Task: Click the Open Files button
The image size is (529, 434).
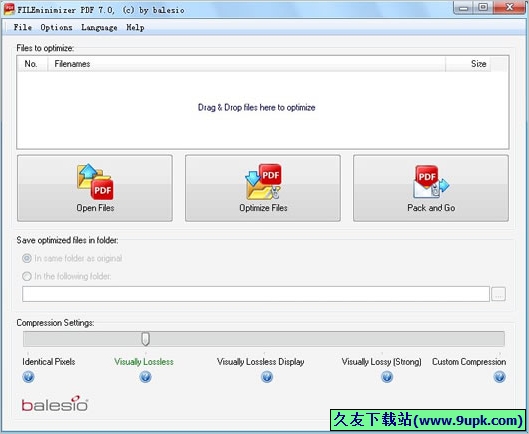Action: pyautogui.click(x=95, y=188)
